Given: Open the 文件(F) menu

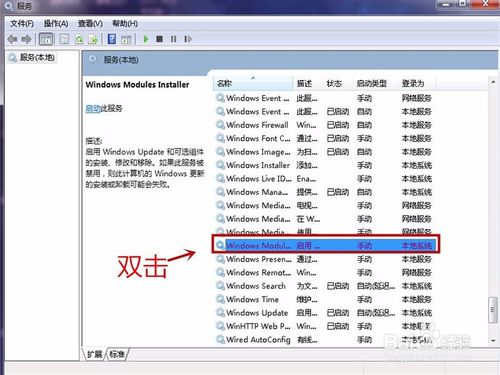Looking at the screenshot, I should click(x=22, y=23).
